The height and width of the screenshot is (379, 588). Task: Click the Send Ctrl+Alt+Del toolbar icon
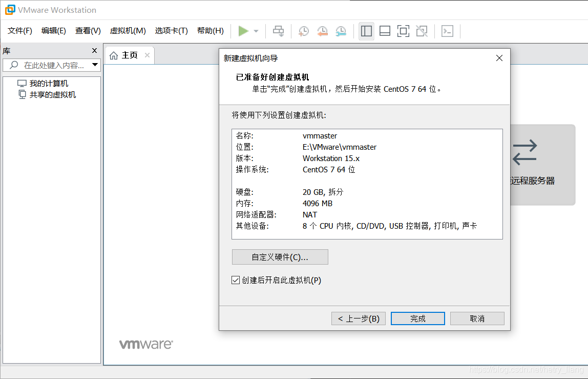[x=278, y=31]
